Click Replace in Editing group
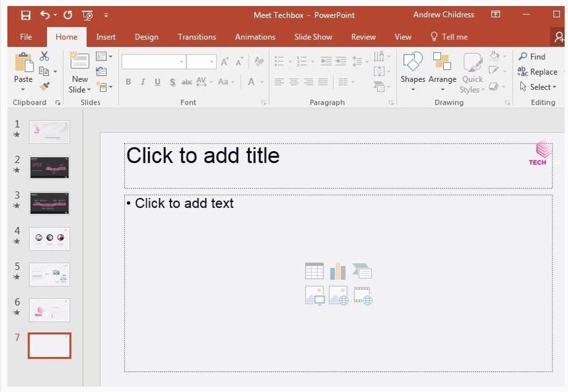 pyautogui.click(x=538, y=72)
